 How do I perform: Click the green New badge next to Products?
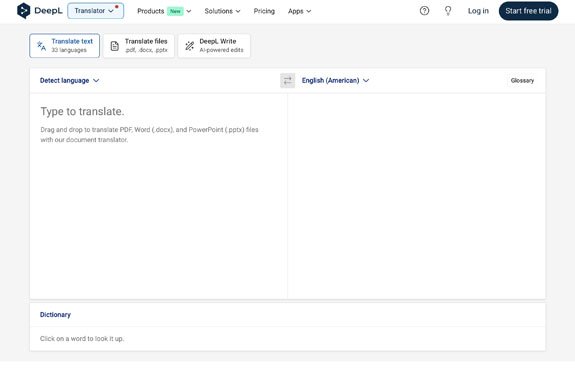(175, 11)
